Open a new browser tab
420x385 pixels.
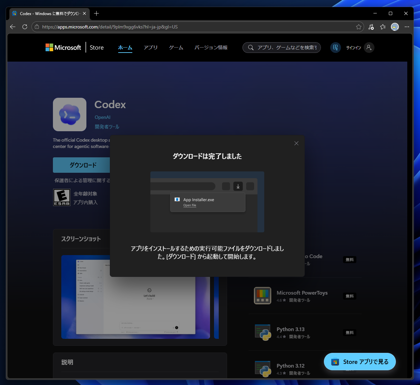96,13
